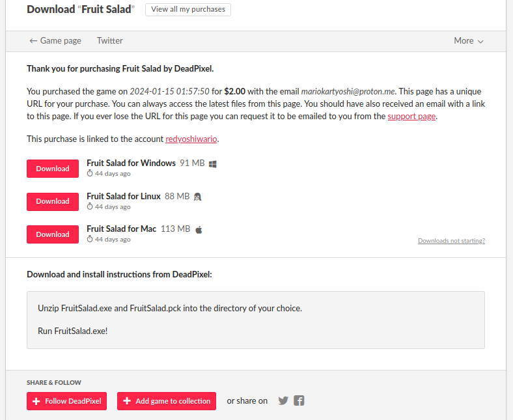
Task: Click the clock icon under Linux download
Action: click(90, 206)
